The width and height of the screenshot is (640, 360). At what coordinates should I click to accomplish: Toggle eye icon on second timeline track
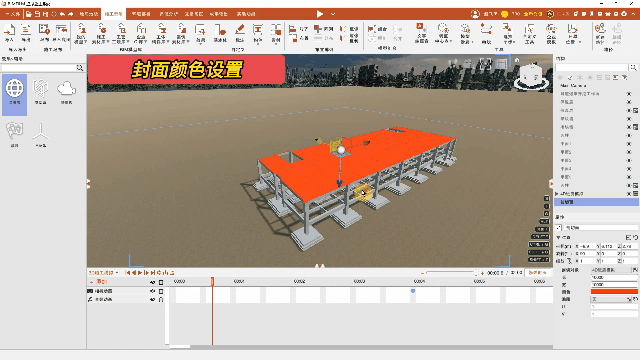coord(153,291)
